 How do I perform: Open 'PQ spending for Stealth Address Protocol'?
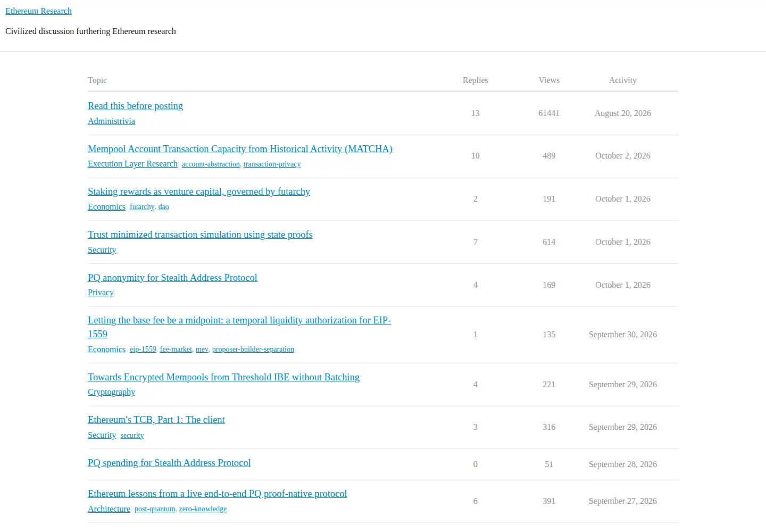point(169,463)
